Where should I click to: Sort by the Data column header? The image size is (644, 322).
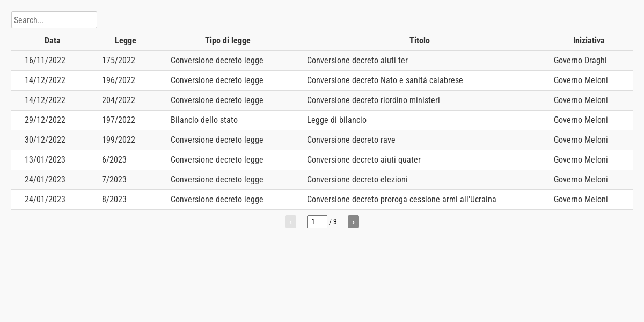53,41
